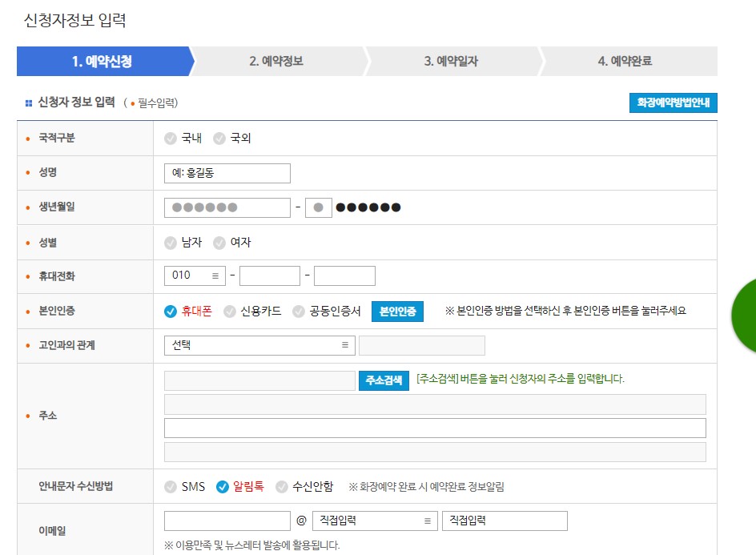Click the last phone number field

tap(344, 275)
